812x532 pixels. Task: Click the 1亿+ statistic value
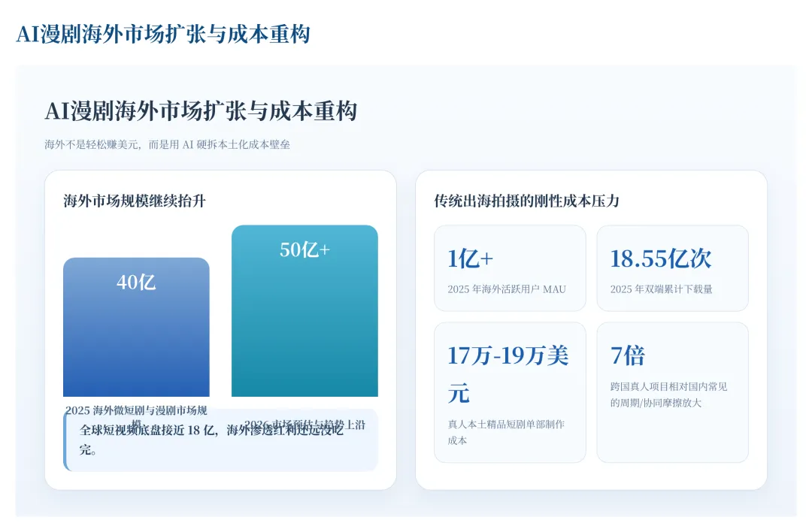pyautogui.click(x=470, y=258)
